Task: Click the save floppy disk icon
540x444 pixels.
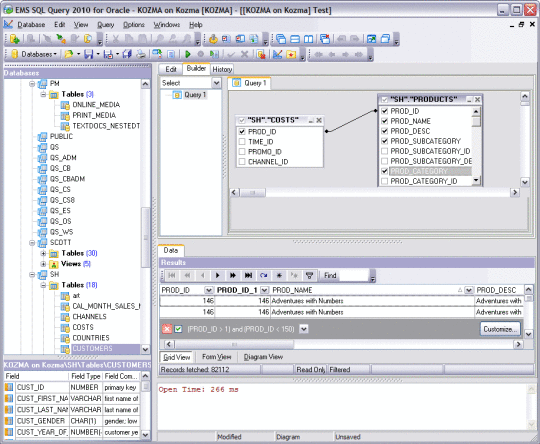Action: tap(89, 54)
